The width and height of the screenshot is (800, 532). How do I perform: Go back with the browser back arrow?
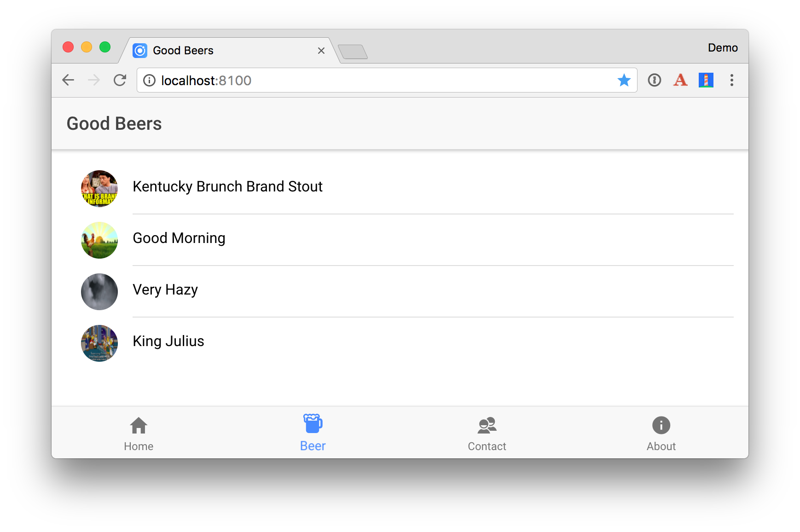click(x=68, y=80)
